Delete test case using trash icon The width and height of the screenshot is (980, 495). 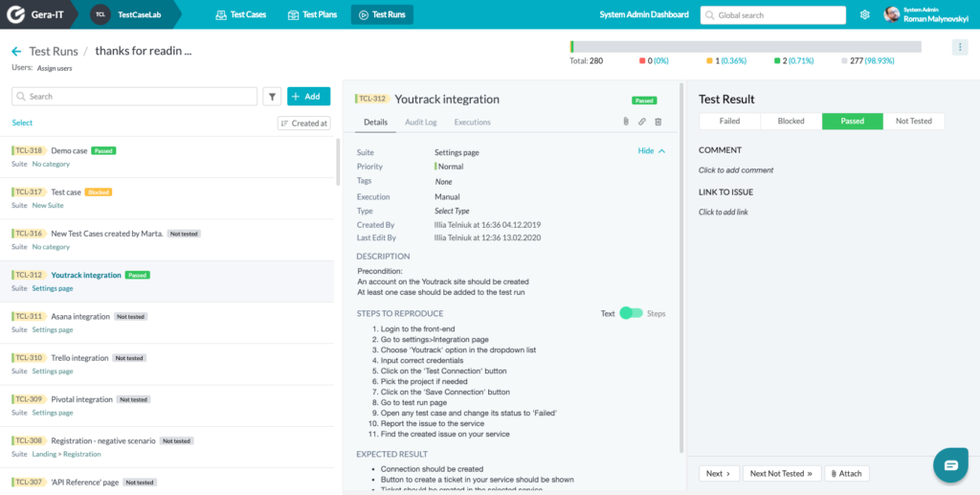pos(658,122)
